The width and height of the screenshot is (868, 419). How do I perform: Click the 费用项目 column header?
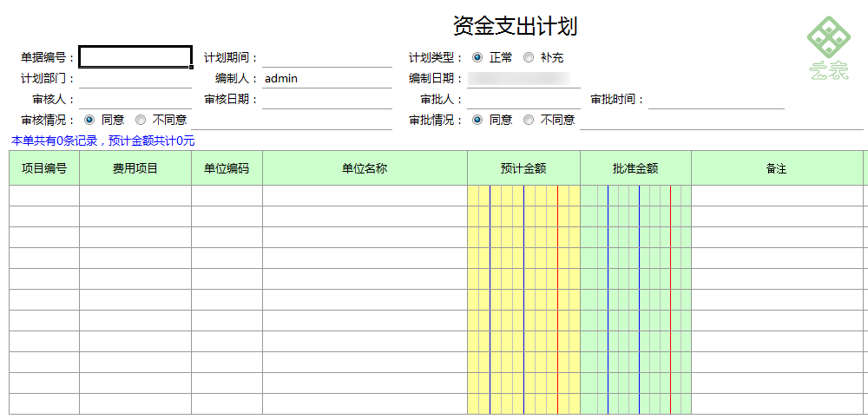tap(135, 168)
